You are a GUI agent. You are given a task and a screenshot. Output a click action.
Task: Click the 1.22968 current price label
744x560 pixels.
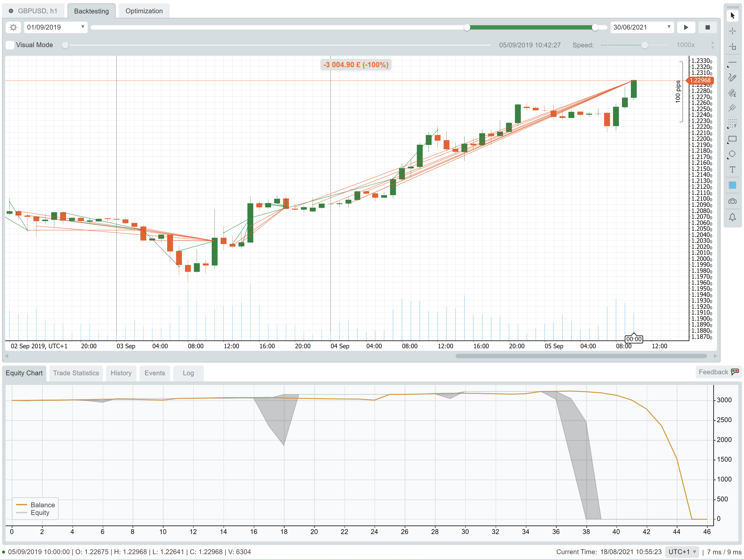pyautogui.click(x=700, y=80)
